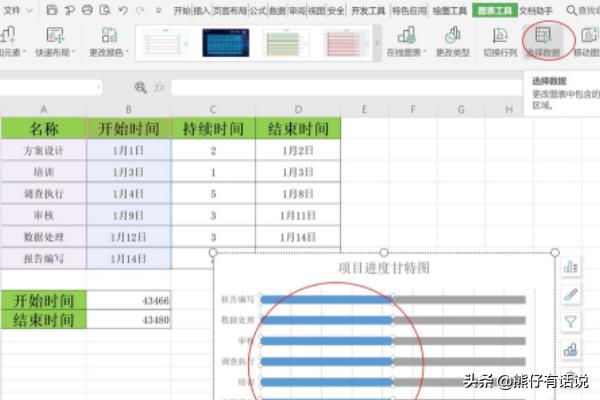Click the zoom magnifier icon beside fx
Viewport: 600px width, 400px height.
click(x=140, y=88)
